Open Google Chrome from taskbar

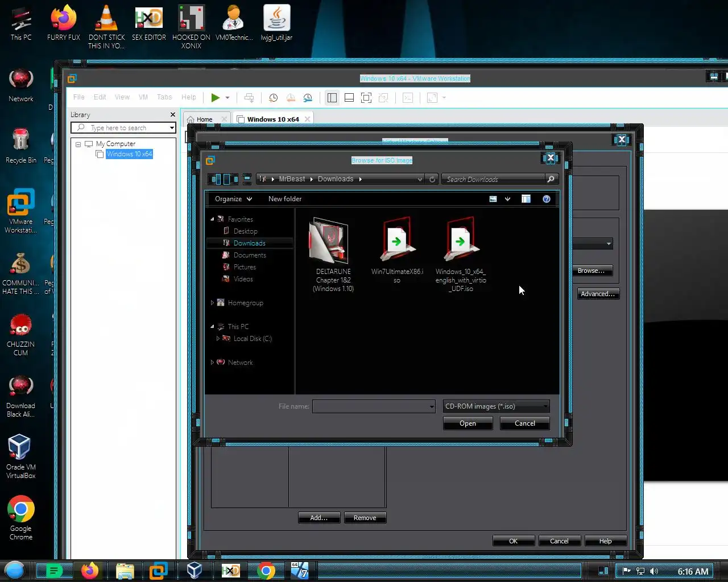[x=266, y=570]
